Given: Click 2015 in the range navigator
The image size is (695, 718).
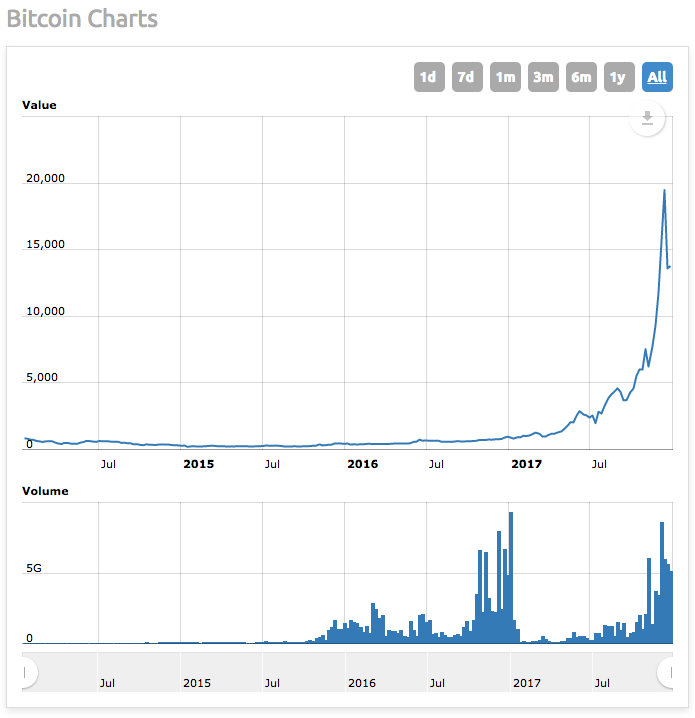Looking at the screenshot, I should pos(197,683).
